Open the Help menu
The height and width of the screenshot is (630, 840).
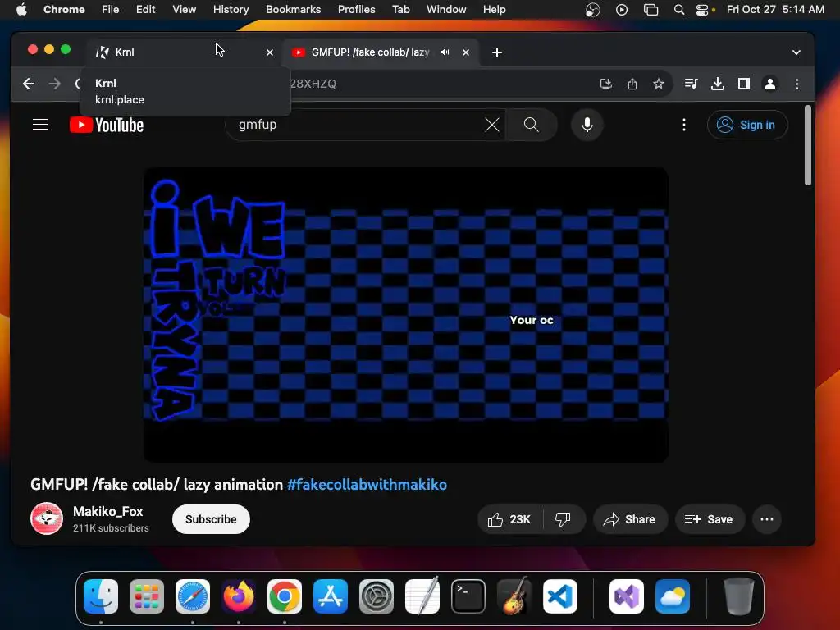pyautogui.click(x=494, y=10)
